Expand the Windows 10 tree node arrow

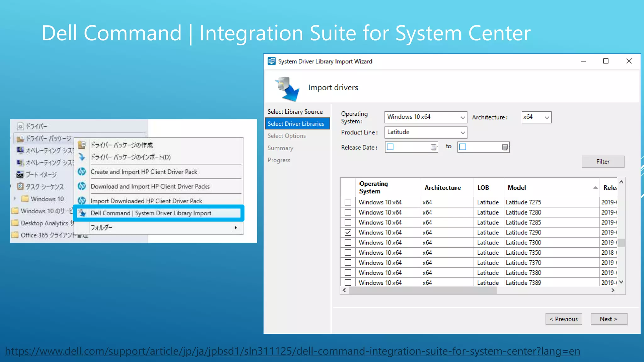15,199
